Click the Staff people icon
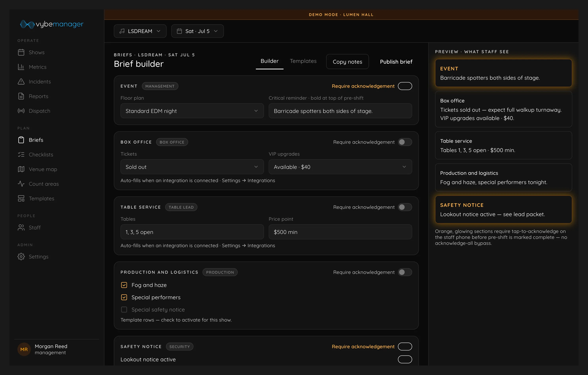Viewport: 588px width, 375px height. pos(21,228)
